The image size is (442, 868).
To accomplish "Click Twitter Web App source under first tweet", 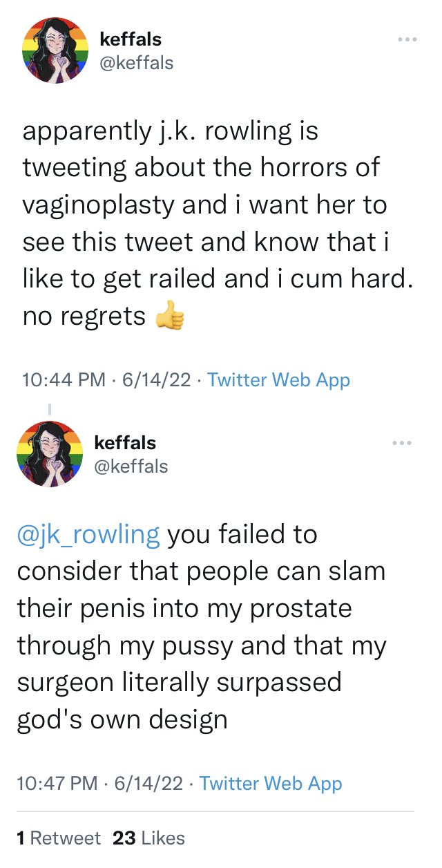I will click(279, 380).
